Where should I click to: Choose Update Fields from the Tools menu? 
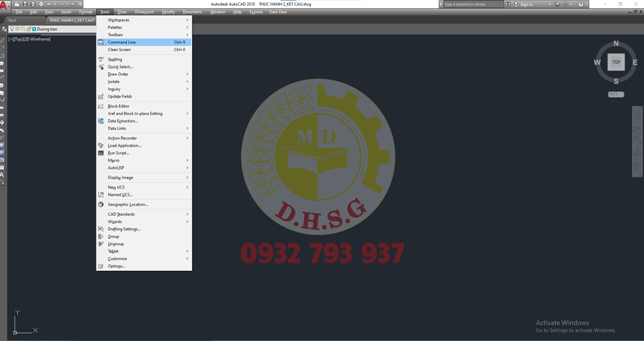(144, 96)
